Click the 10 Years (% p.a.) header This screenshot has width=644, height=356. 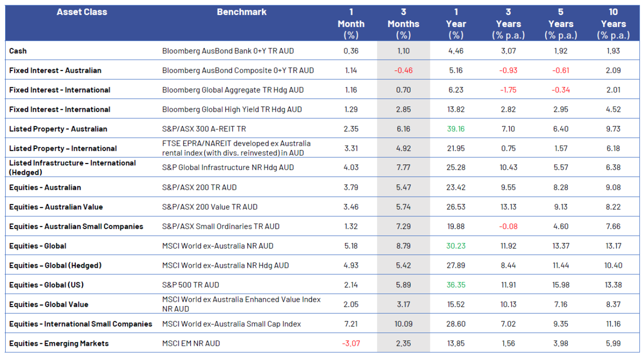coord(613,23)
